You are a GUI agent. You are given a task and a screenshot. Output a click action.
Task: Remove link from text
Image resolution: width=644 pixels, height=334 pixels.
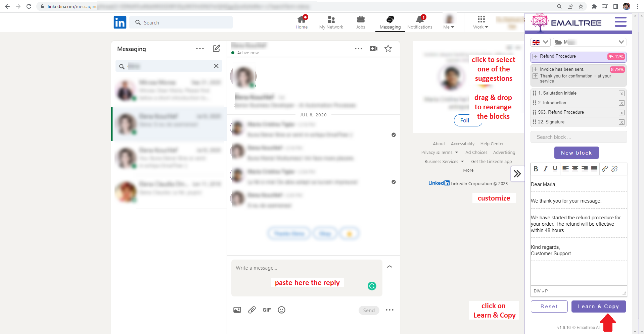[614, 169]
